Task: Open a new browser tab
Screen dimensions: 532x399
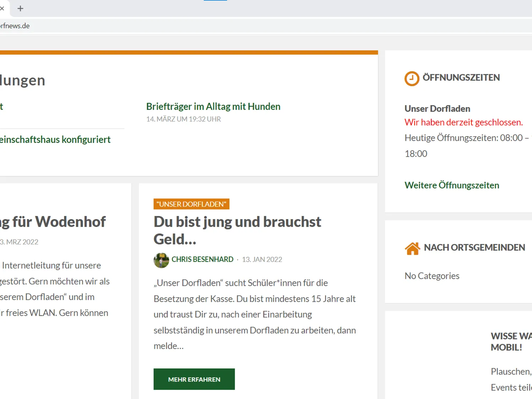Action: [20, 9]
